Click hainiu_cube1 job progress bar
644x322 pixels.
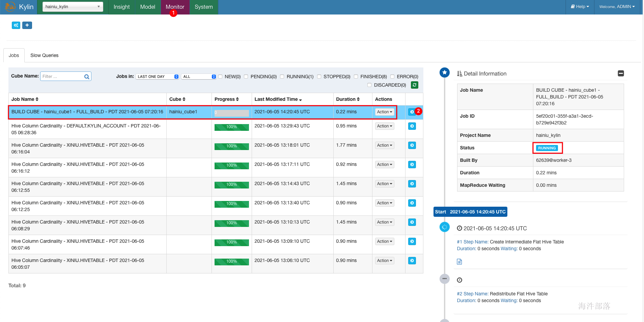pos(232,113)
